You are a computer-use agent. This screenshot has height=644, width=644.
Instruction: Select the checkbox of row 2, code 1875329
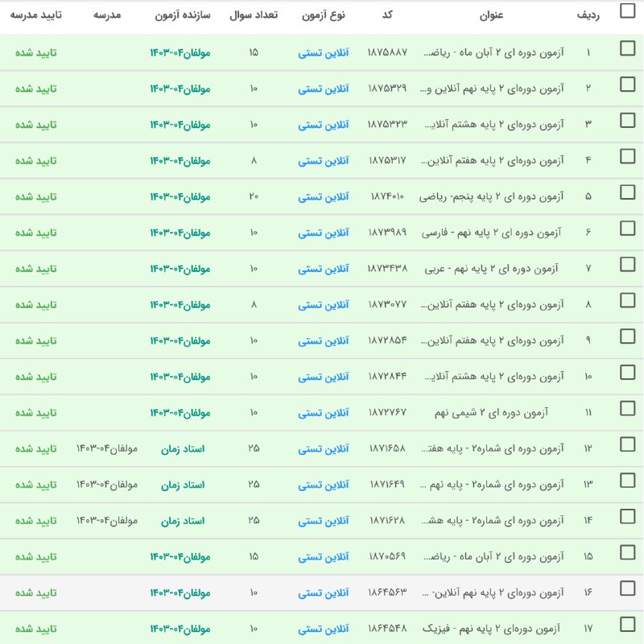(627, 85)
